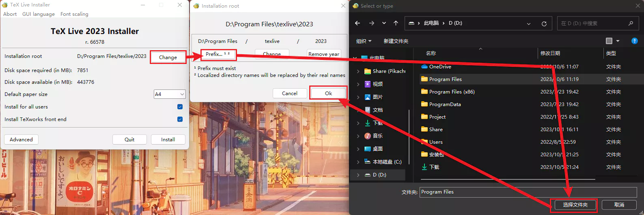This screenshot has width=644, height=215.
Task: Select the Program Files (x86) folder
Action: click(x=452, y=92)
